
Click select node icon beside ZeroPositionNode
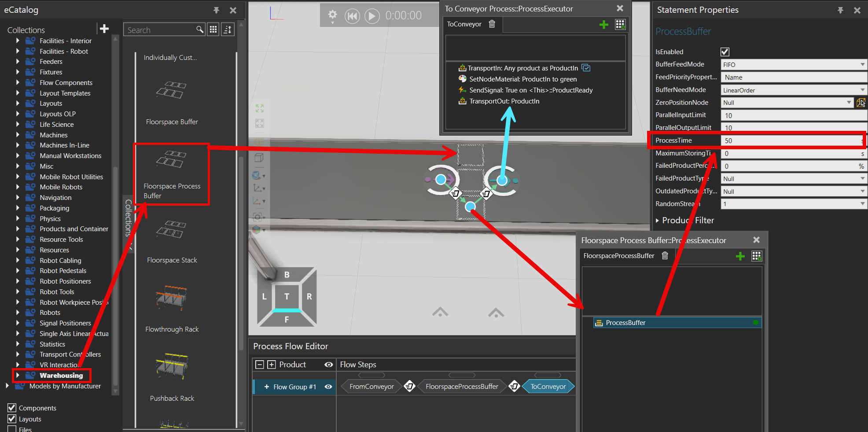point(861,103)
